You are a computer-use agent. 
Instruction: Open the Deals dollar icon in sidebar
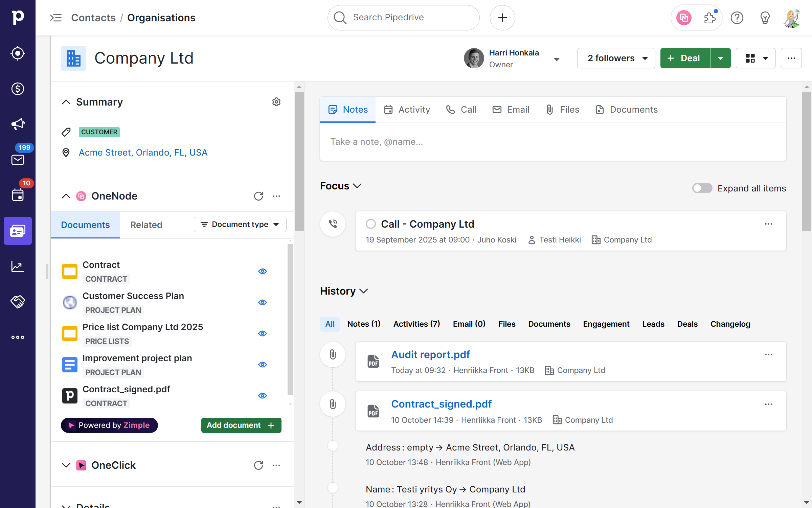18,89
